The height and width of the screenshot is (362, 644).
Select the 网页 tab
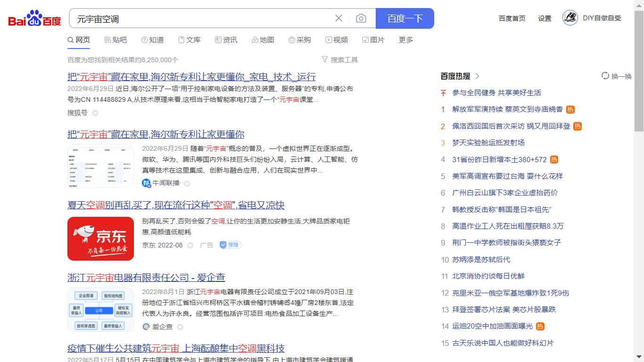pos(79,40)
